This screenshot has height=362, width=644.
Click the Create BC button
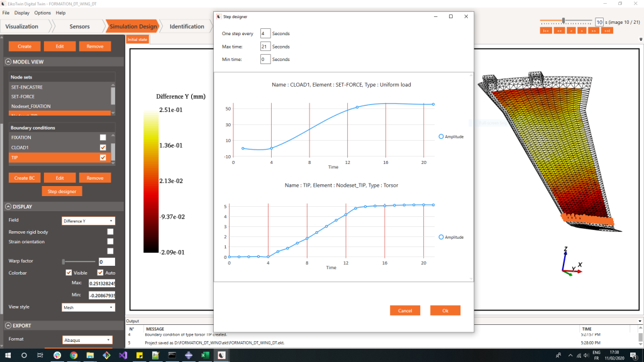pyautogui.click(x=25, y=178)
